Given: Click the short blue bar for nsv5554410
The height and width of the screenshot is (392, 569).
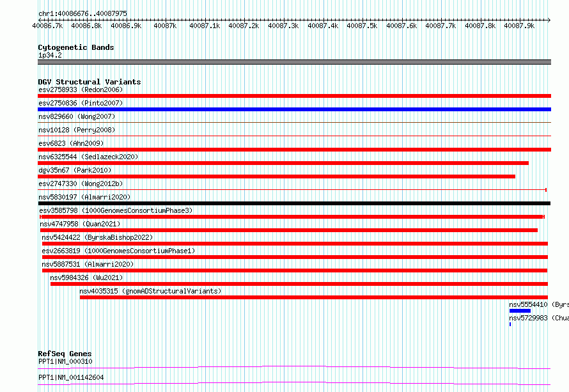Looking at the screenshot, I should click(520, 311).
